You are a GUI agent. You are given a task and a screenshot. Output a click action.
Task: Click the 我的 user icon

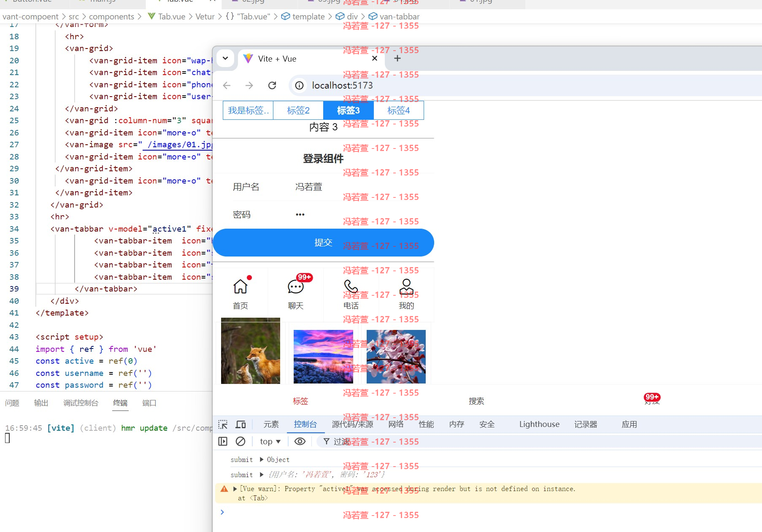click(407, 286)
